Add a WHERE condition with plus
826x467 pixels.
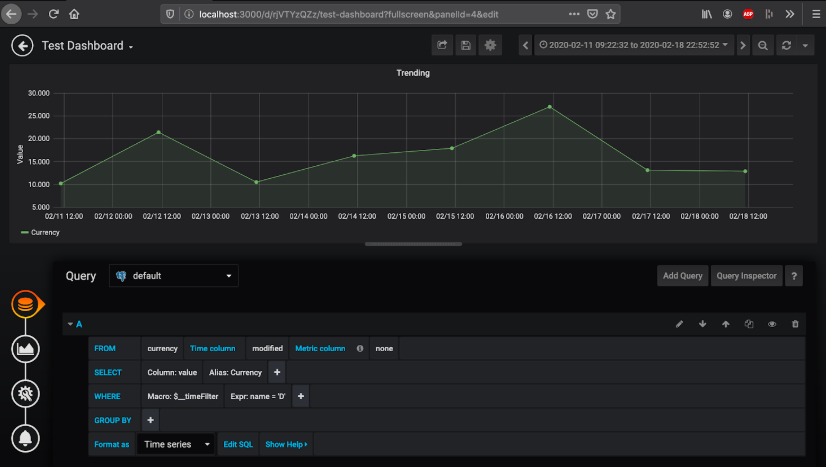(301, 396)
